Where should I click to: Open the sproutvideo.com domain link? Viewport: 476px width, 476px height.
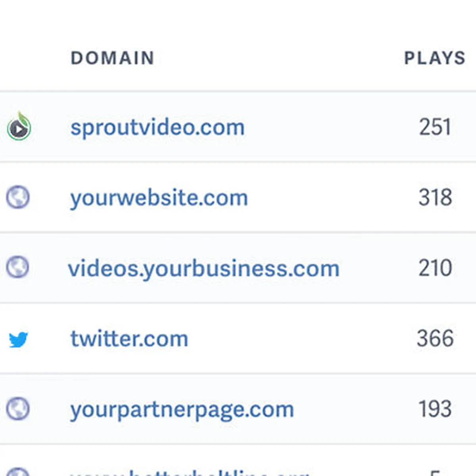click(157, 128)
